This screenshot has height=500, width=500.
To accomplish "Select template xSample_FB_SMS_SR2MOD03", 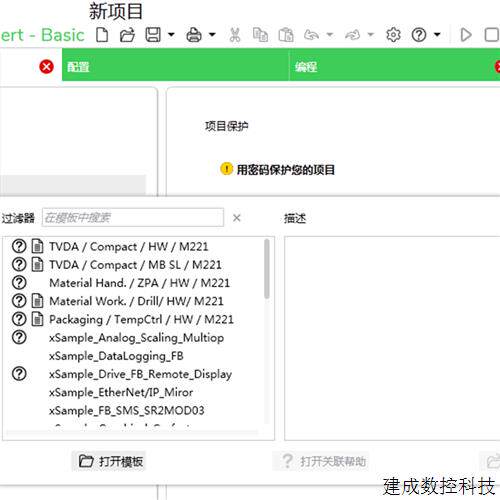I will pos(127,410).
